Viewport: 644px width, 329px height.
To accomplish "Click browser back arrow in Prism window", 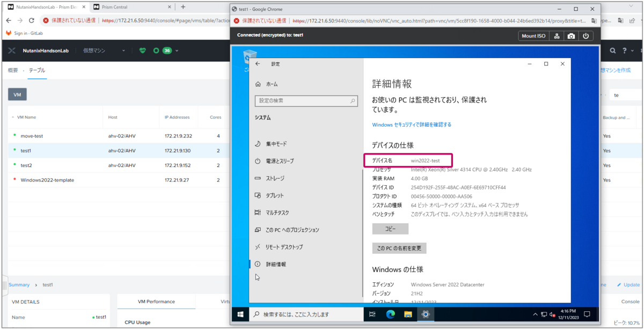I will tap(9, 20).
